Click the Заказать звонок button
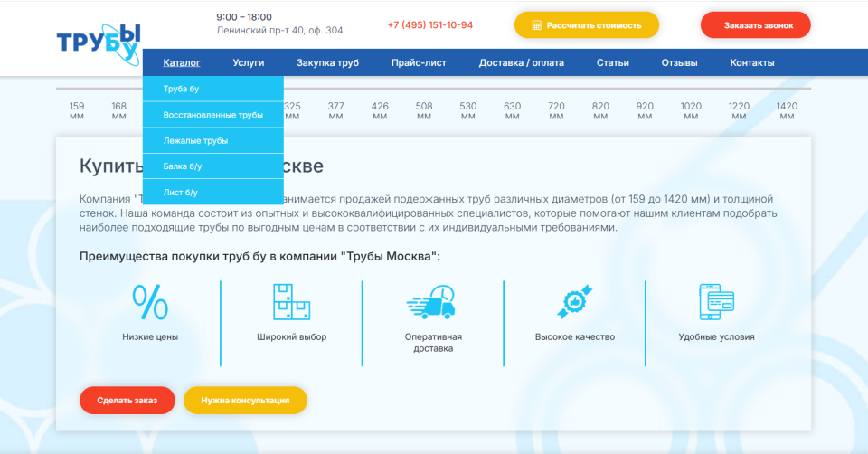This screenshot has width=868, height=454. pyautogui.click(x=756, y=25)
